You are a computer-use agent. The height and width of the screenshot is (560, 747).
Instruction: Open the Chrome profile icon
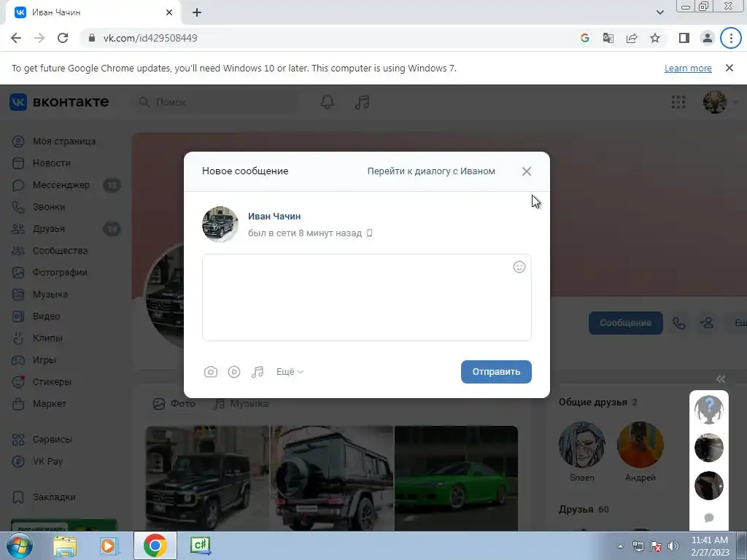coord(708,38)
